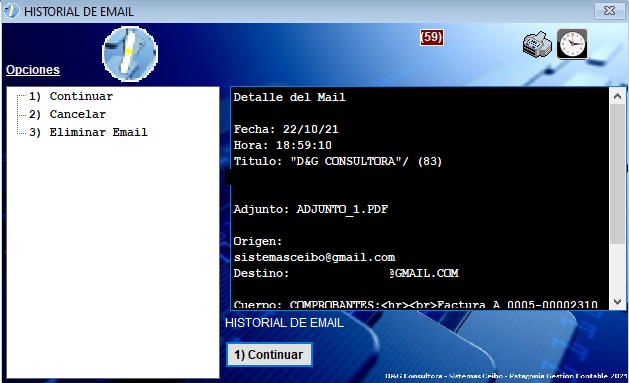Viewport: 629px width, 383px height.
Task: Click the scrollbar down arrow in mail detail
Action: point(617,302)
